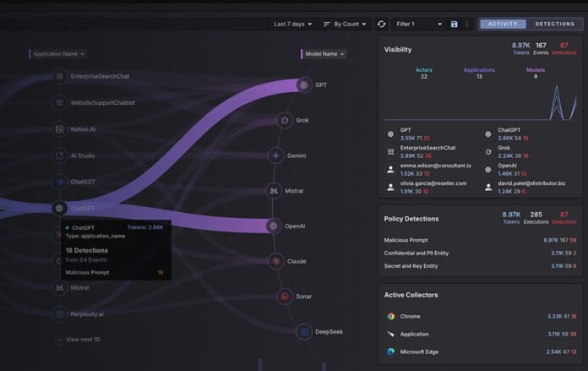This screenshot has width=588, height=371.
Task: Open the Malicious Prompt policy row
Action: 480,240
